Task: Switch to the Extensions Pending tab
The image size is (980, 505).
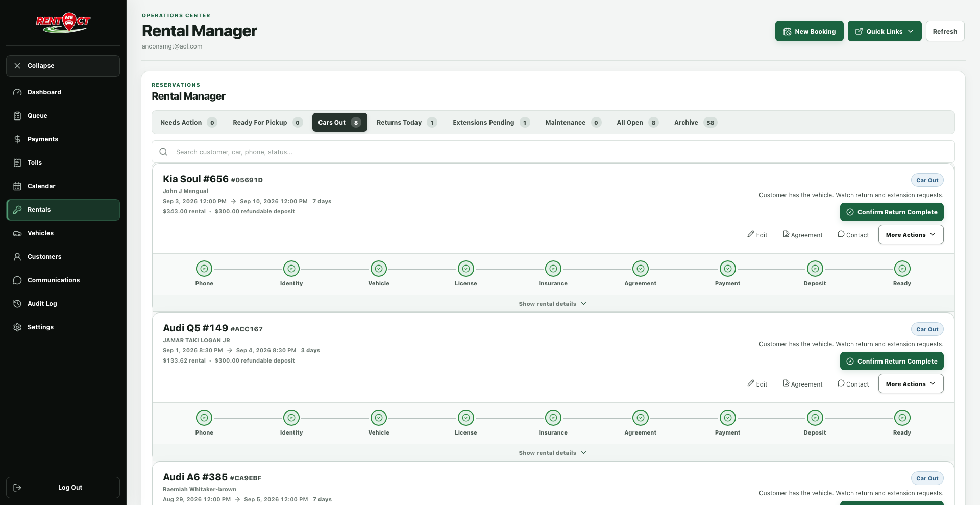Action: [x=491, y=123]
